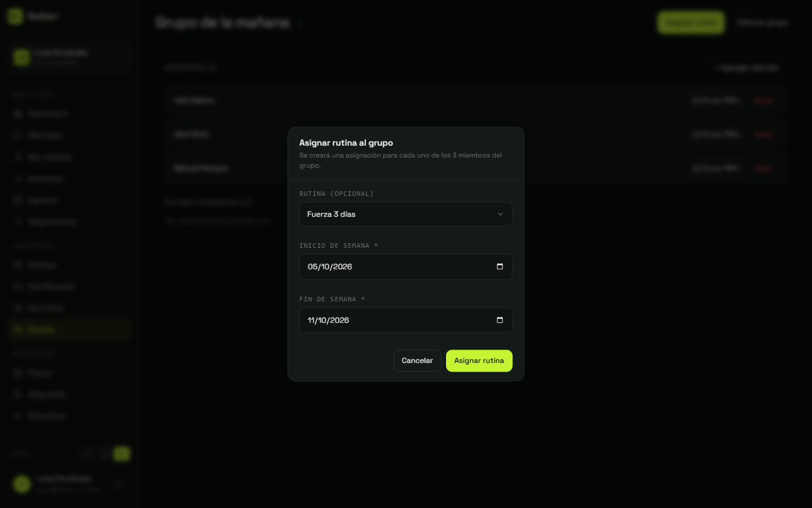Confirm with Asignar rutina in the dialog
This screenshot has height=508, width=812.
click(479, 361)
